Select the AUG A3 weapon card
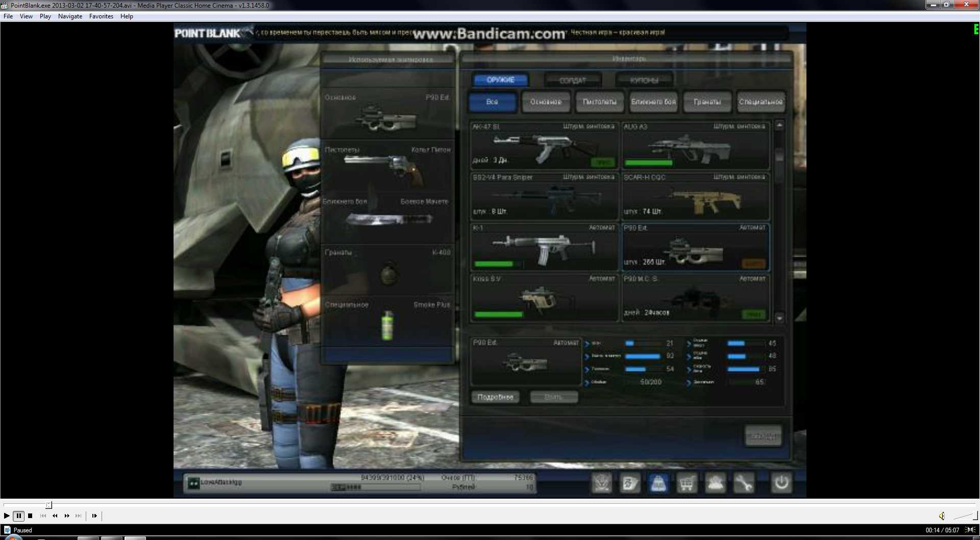980x540 pixels. point(695,145)
